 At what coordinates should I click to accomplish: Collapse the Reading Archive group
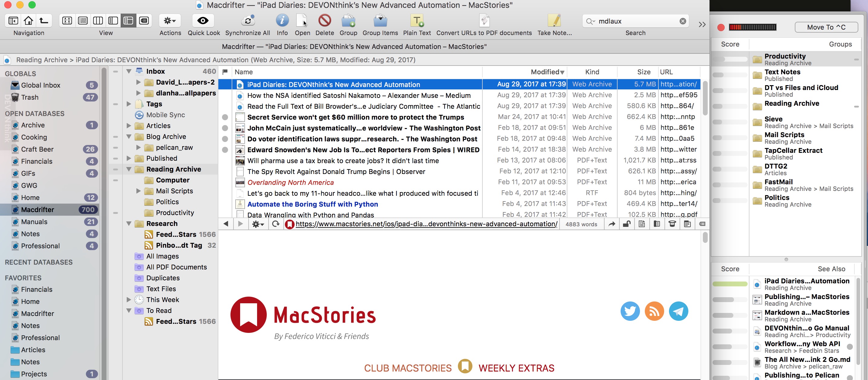coord(129,169)
